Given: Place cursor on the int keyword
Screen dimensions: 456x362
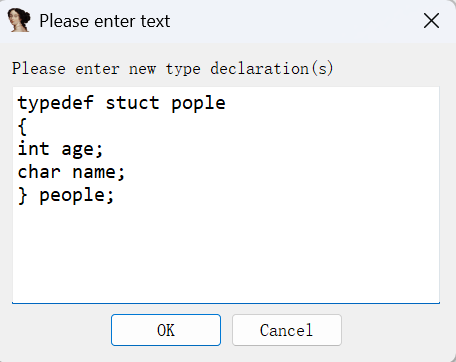Looking at the screenshot, I should pyautogui.click(x=33, y=149).
